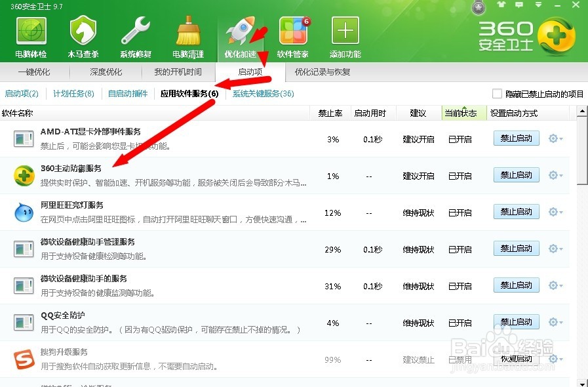Image resolution: width=588 pixels, height=387 pixels.
Task: Click QQ安全防护 row icon
Action: [24, 323]
